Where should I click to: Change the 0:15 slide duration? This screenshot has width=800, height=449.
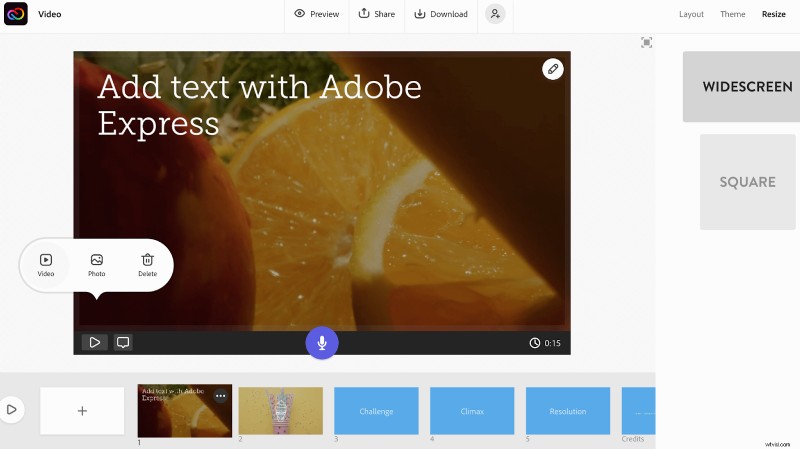point(545,343)
